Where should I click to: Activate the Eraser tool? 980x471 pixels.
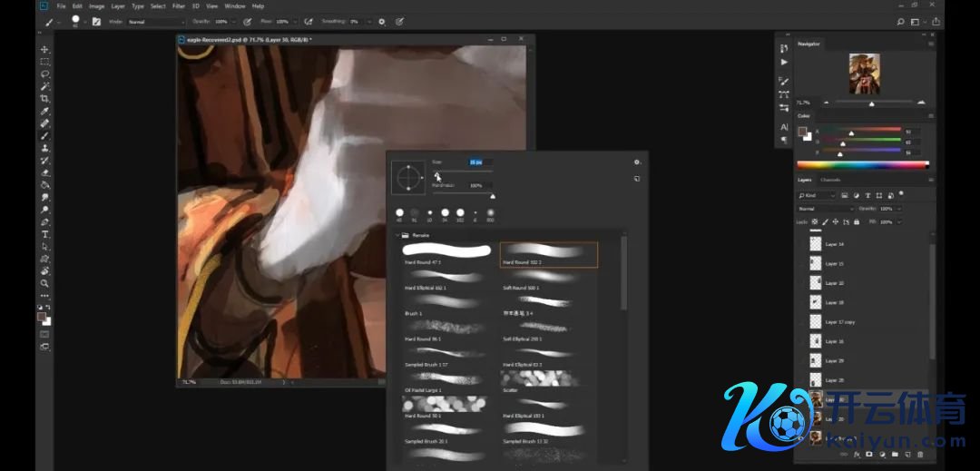44,172
